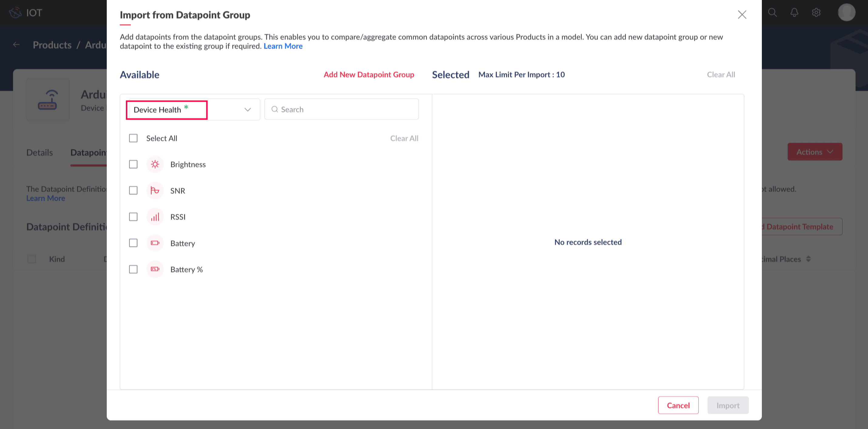
Task: Click the Battery datapoint icon
Action: (155, 243)
